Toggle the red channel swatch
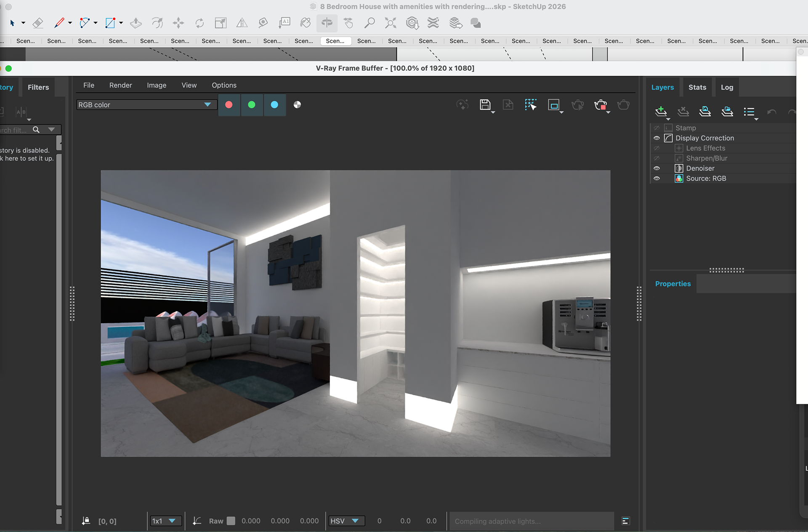Viewport: 808px width, 532px height. [229, 105]
